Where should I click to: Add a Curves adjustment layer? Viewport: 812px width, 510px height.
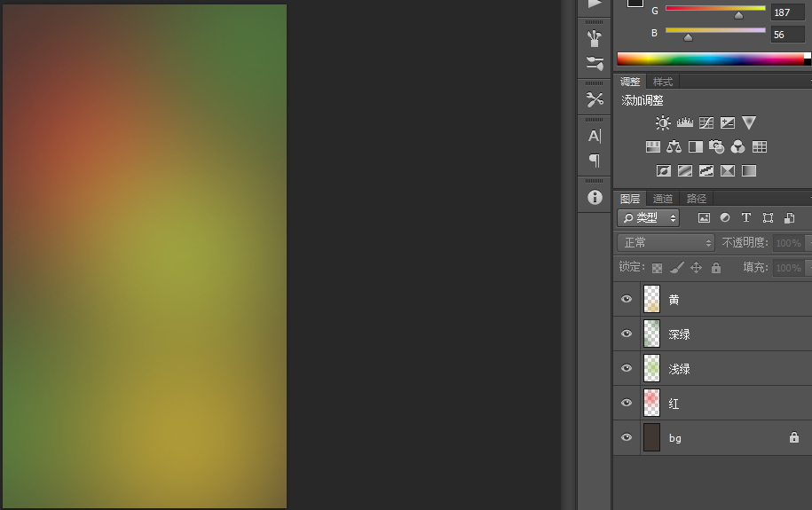point(706,123)
